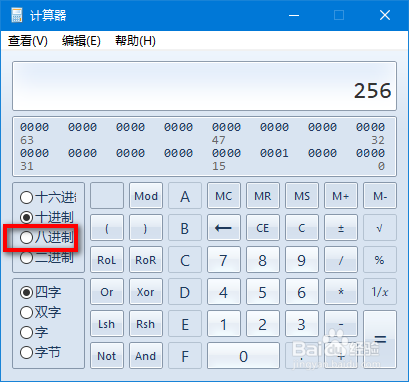This screenshot has width=409, height=382.
Task: Click the M- memory subtract button
Action: (x=380, y=196)
